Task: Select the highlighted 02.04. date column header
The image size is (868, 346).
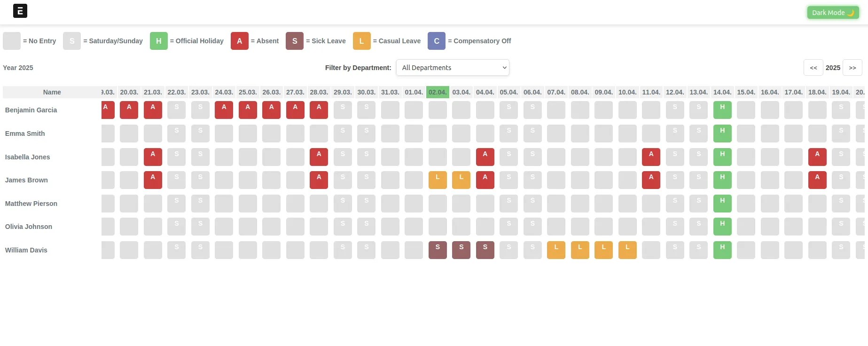Action: pos(438,92)
